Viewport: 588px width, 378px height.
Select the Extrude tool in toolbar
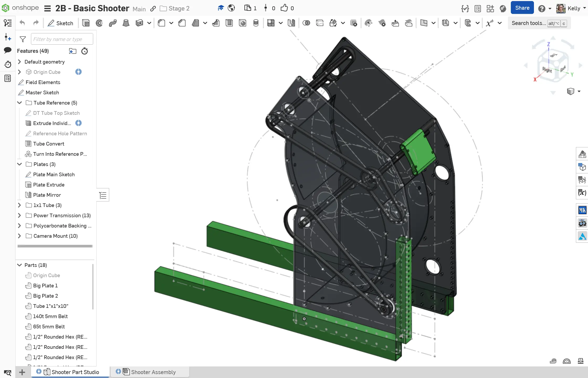[x=86, y=23]
